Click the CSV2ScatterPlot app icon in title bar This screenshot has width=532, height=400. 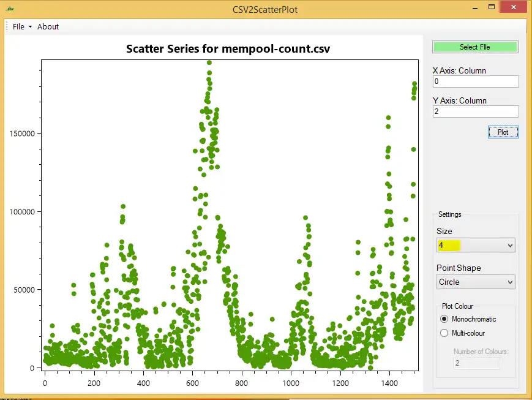click(x=9, y=9)
